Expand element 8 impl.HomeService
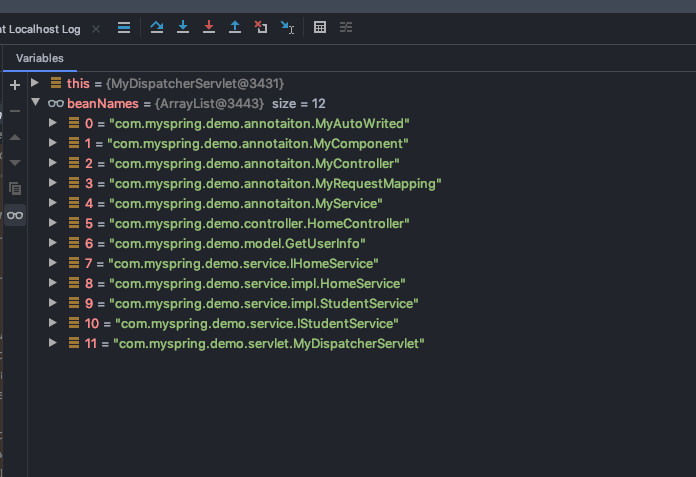696x477 pixels. (x=52, y=282)
